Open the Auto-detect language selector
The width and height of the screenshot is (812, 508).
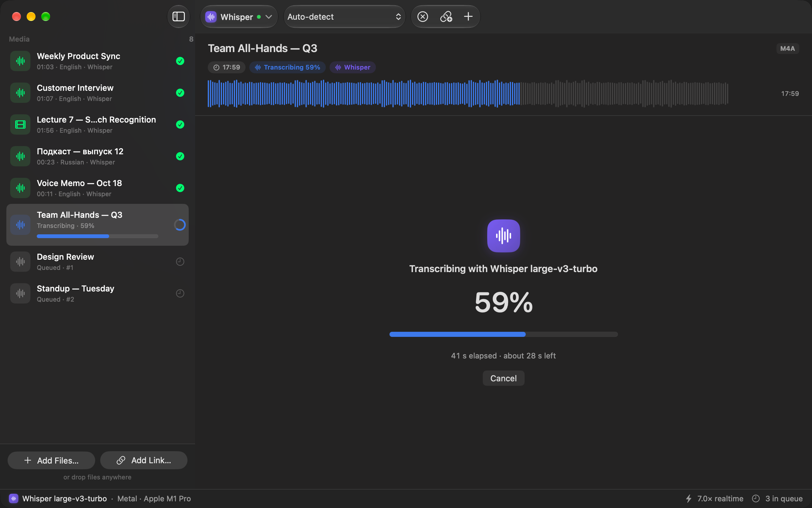[x=344, y=17]
